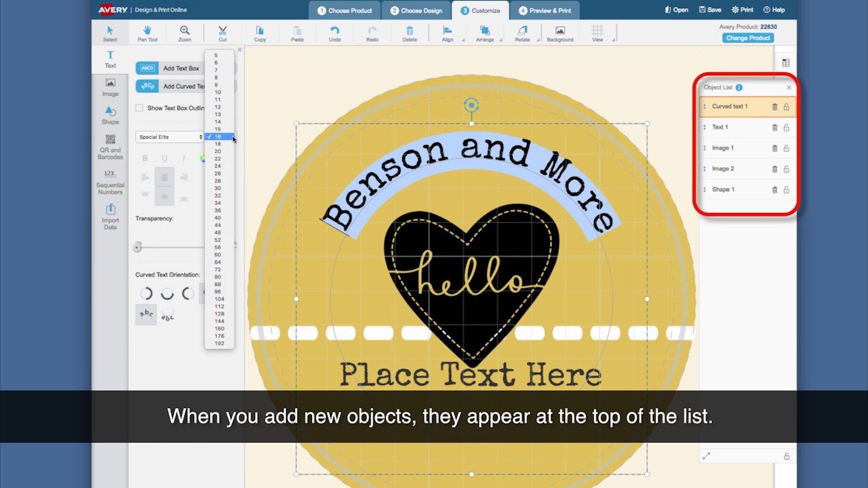Viewport: 868px width, 488px height.
Task: Click Open in top menu
Action: coord(677,10)
